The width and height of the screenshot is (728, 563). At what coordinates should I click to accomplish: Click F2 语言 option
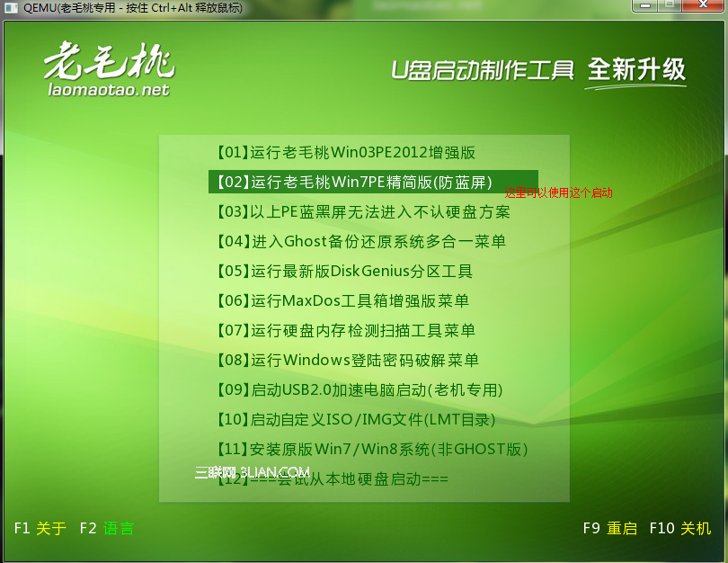pyautogui.click(x=107, y=529)
